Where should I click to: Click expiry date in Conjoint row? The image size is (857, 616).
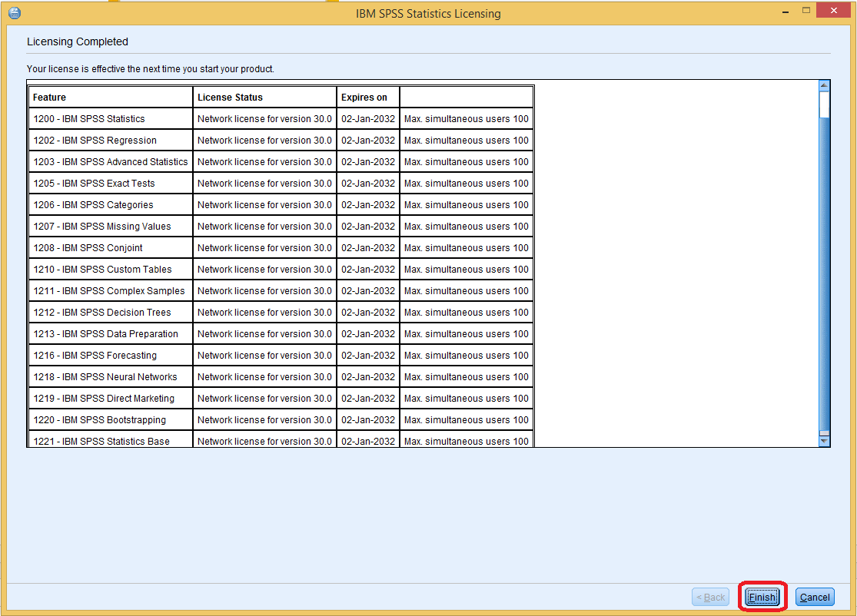[x=368, y=248]
